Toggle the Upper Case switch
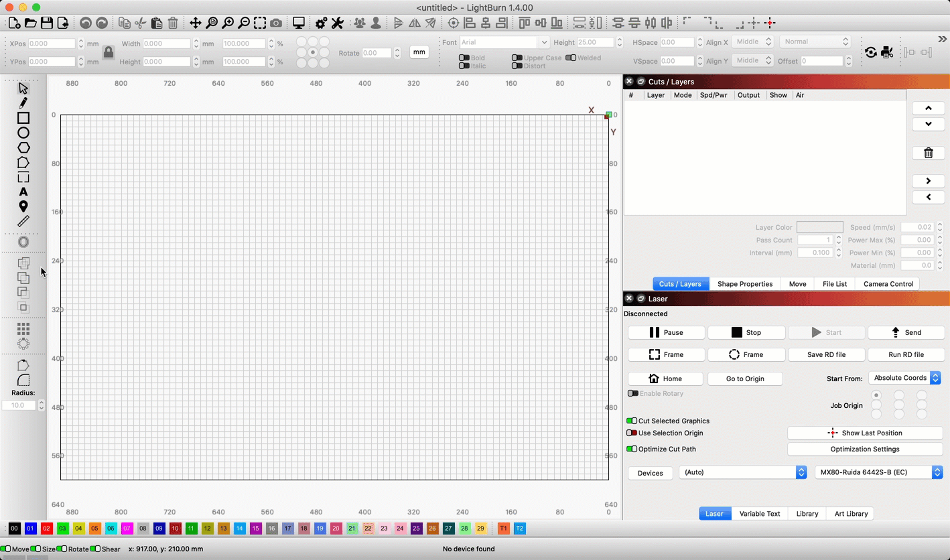 [517, 58]
